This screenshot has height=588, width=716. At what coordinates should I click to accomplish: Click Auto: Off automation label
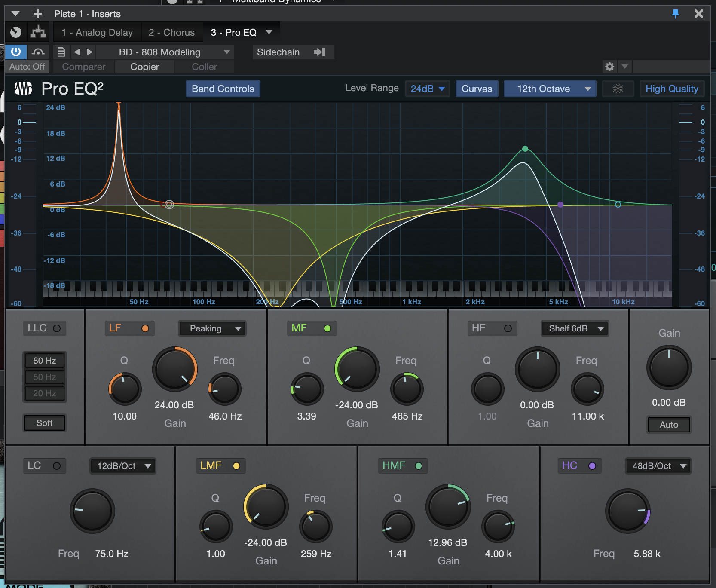pyautogui.click(x=27, y=67)
